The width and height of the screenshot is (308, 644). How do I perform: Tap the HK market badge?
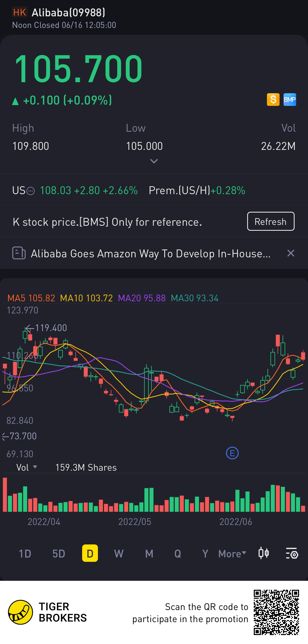click(x=19, y=12)
